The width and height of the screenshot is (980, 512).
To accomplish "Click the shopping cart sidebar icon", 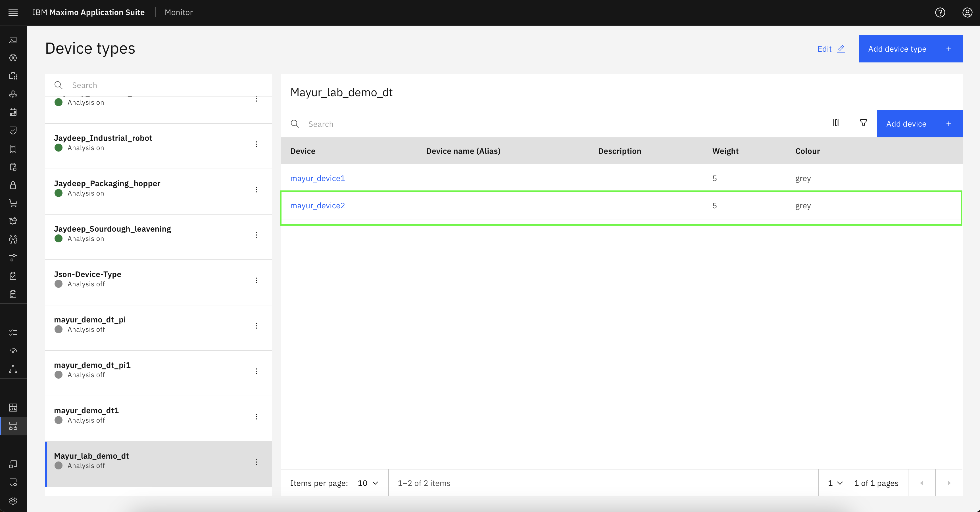I will click(x=13, y=203).
